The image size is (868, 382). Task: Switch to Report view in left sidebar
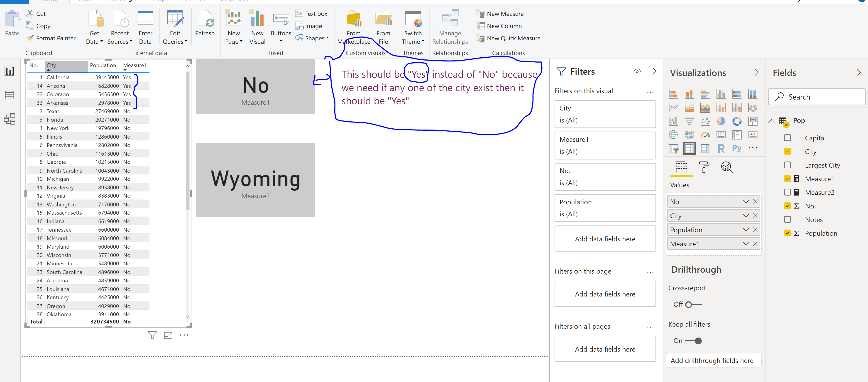click(x=10, y=71)
